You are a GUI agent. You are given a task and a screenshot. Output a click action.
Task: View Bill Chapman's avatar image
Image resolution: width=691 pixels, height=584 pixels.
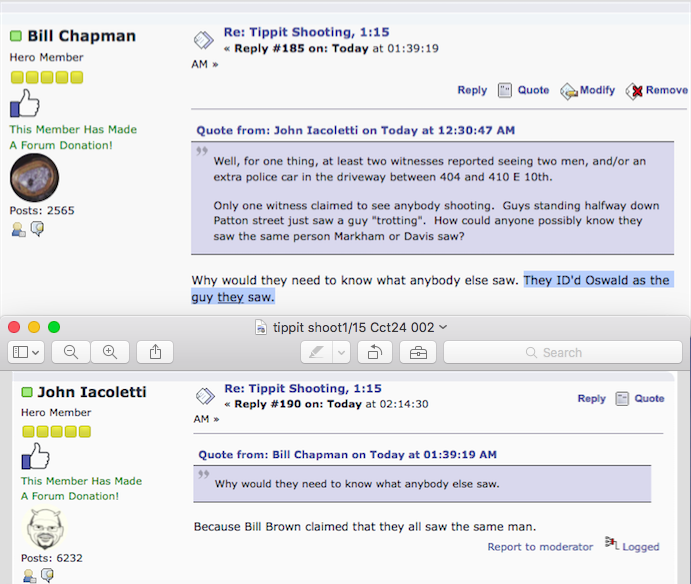click(34, 178)
